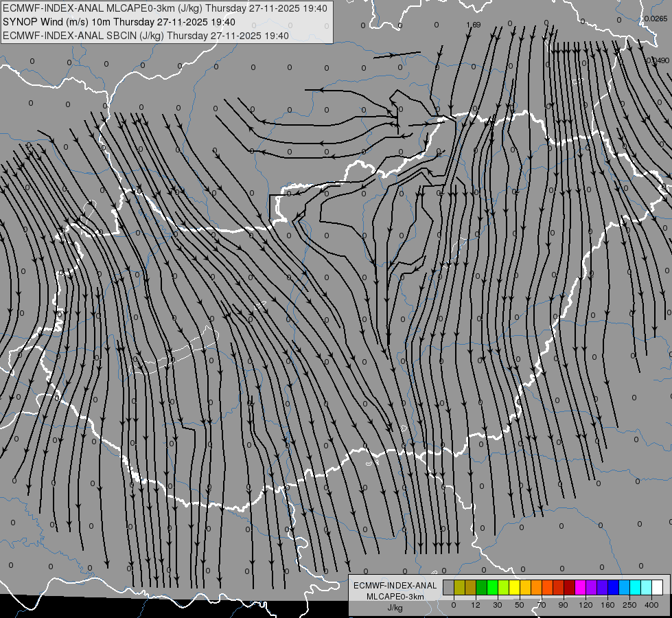672x618 pixels.
Task: Click the MLCAPE0-3km title line in header
Action: click(x=165, y=8)
